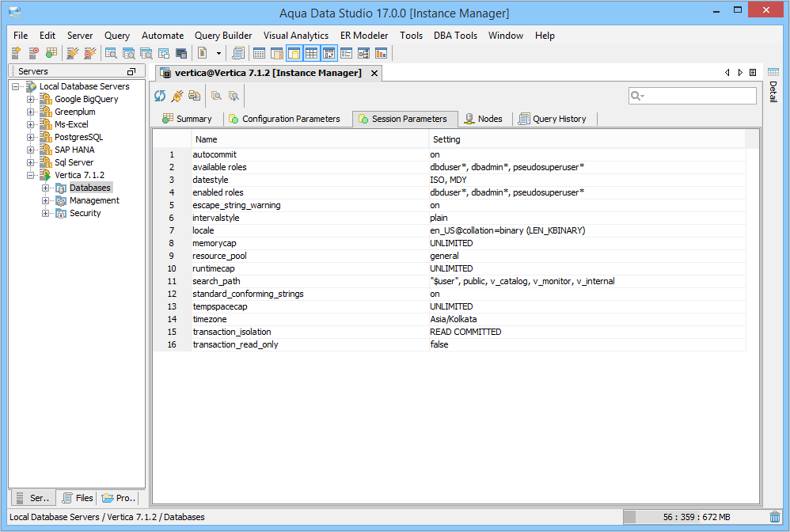Open the Detail side panel table icon
This screenshot has width=790, height=532.
tap(773, 72)
